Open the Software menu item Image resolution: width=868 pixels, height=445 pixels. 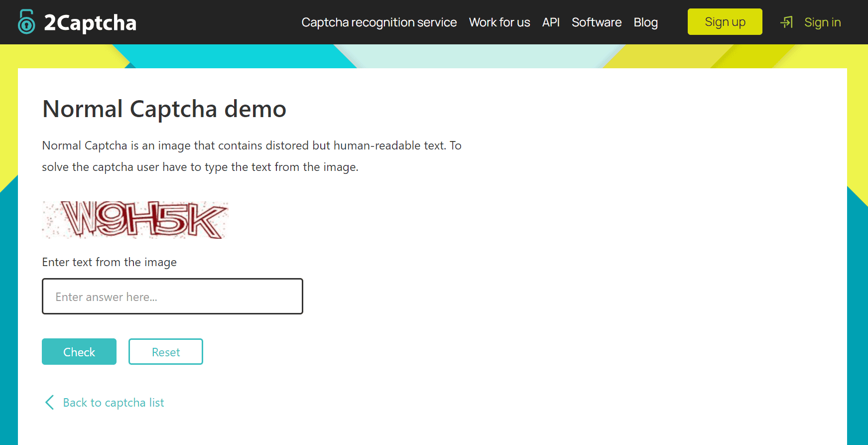pyautogui.click(x=597, y=22)
